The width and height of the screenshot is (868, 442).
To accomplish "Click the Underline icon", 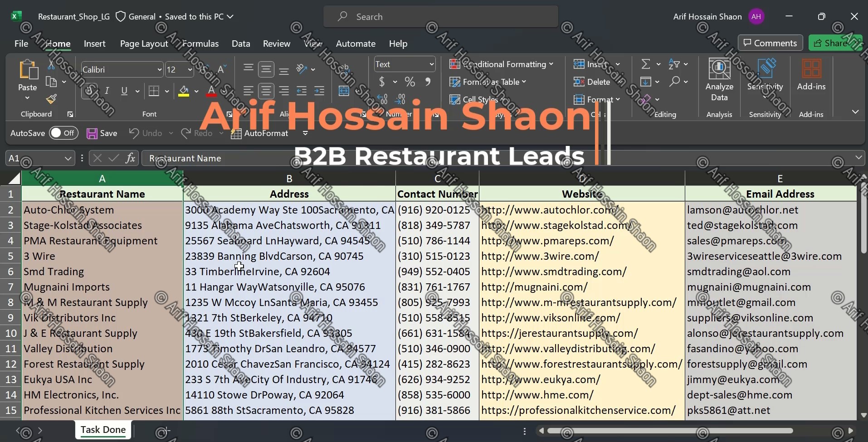I will (x=124, y=91).
